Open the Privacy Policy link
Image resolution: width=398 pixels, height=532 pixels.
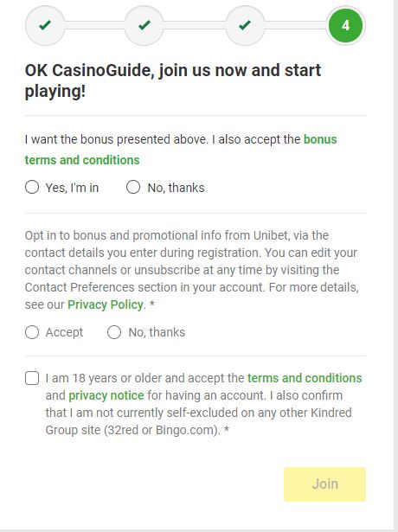pos(106,304)
